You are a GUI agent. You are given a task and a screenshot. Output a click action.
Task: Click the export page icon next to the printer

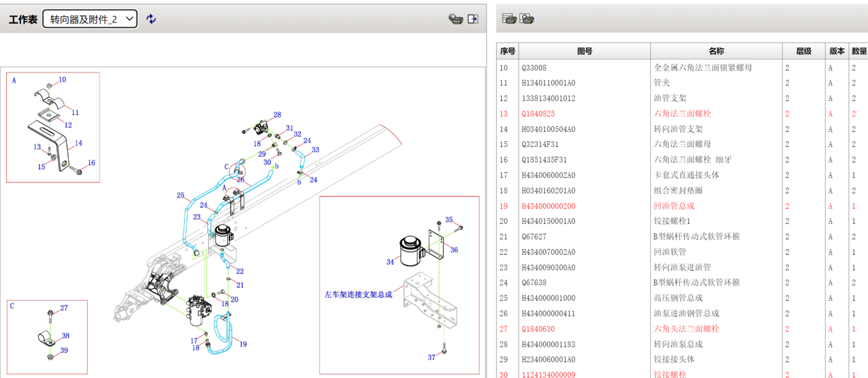tap(473, 18)
